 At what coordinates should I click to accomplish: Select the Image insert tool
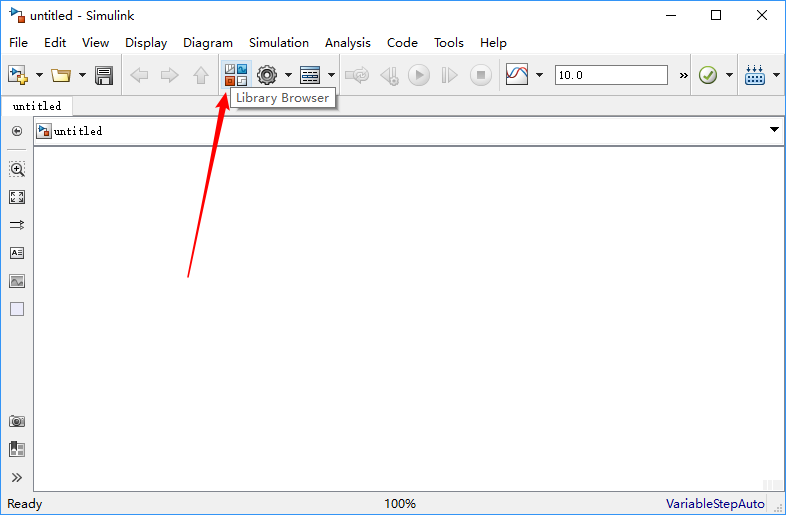(17, 281)
